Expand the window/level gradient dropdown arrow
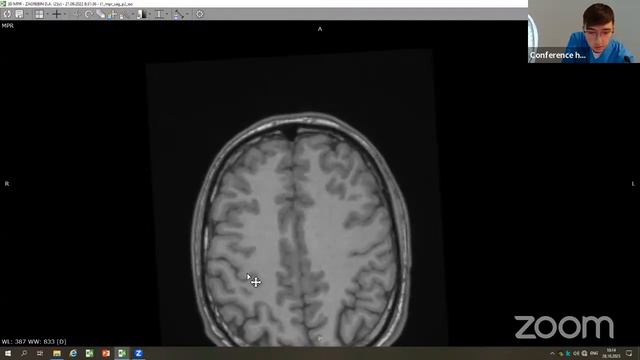The height and width of the screenshot is (360, 640). [x=150, y=14]
